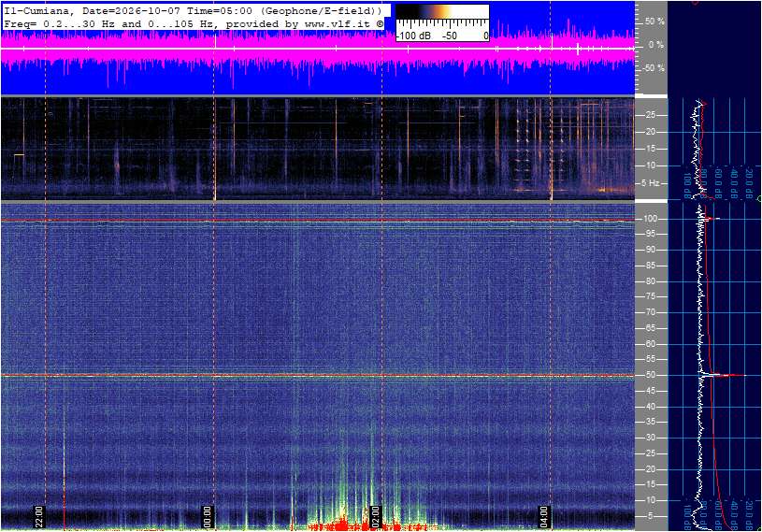This screenshot has height=532, width=762.
Task: Click the 0 label on the color scale
Action: point(485,36)
